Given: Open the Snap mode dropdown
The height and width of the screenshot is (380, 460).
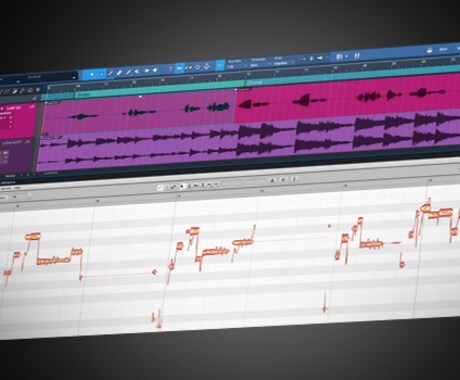Looking at the screenshot, I should pyautogui.click(x=283, y=63).
